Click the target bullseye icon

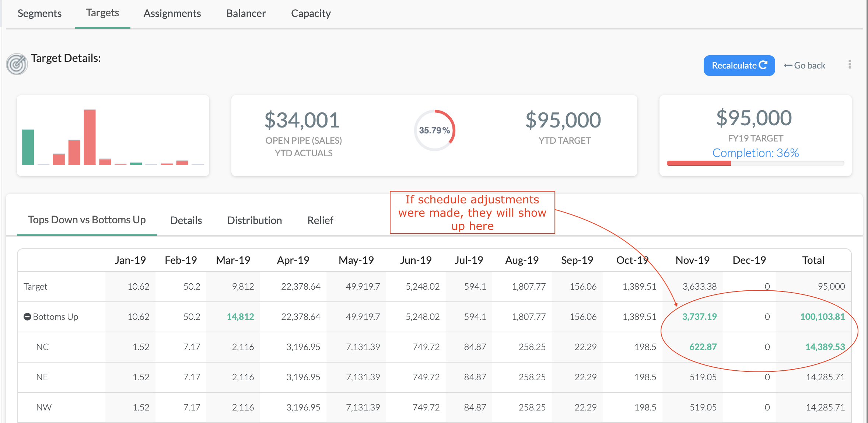pyautogui.click(x=17, y=64)
